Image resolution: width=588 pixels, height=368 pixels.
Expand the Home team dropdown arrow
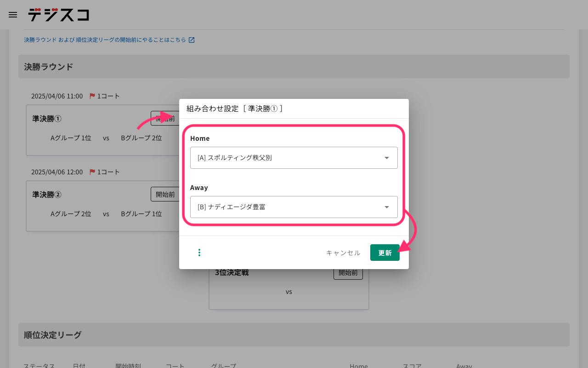click(386, 158)
